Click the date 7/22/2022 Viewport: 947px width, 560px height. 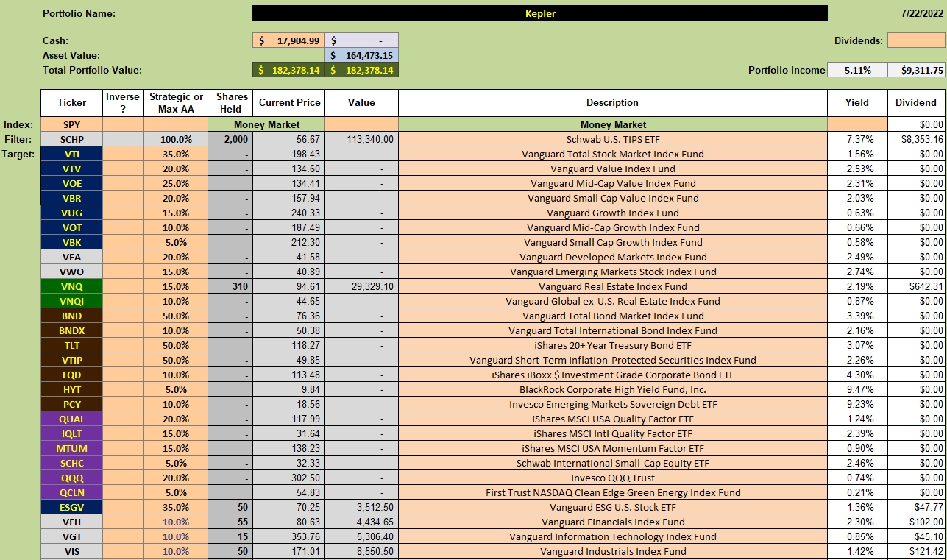[923, 13]
